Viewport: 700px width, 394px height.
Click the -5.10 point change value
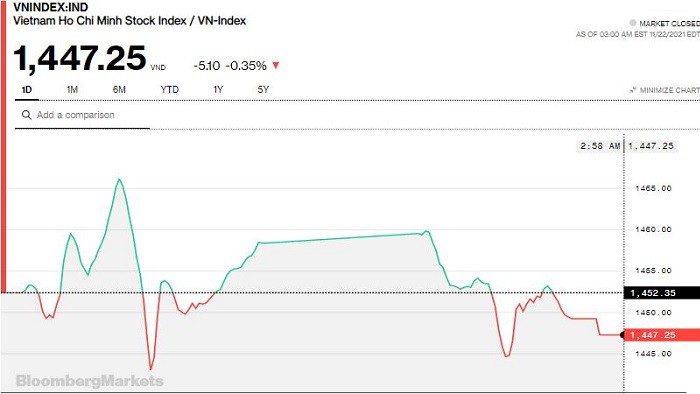(x=207, y=66)
